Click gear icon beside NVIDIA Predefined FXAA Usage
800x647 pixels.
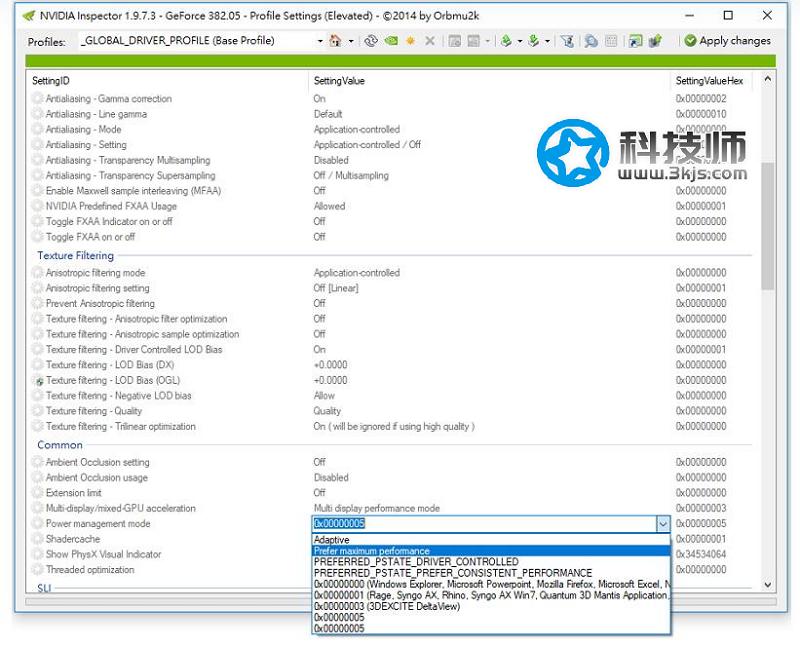[x=37, y=206]
